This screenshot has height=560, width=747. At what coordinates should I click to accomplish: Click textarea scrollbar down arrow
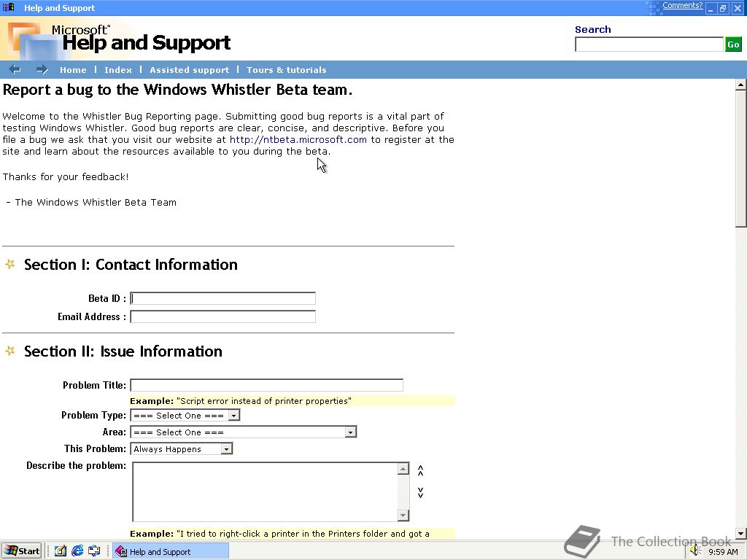coord(403,516)
